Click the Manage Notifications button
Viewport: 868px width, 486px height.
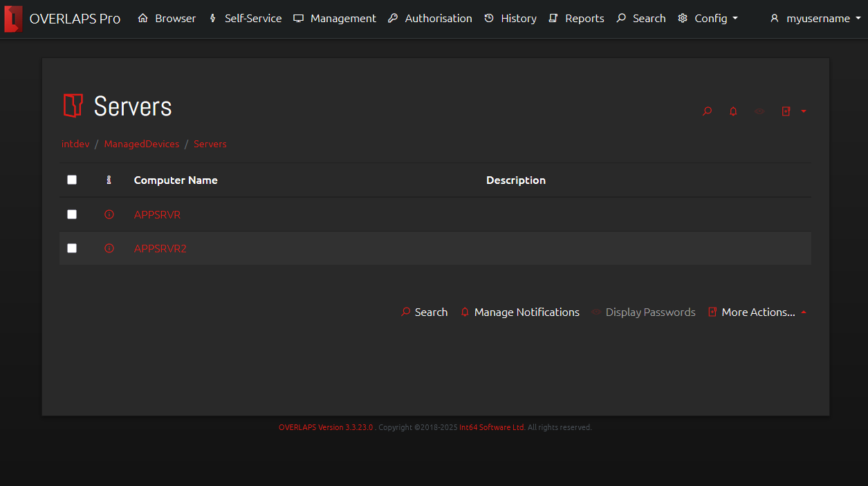520,312
